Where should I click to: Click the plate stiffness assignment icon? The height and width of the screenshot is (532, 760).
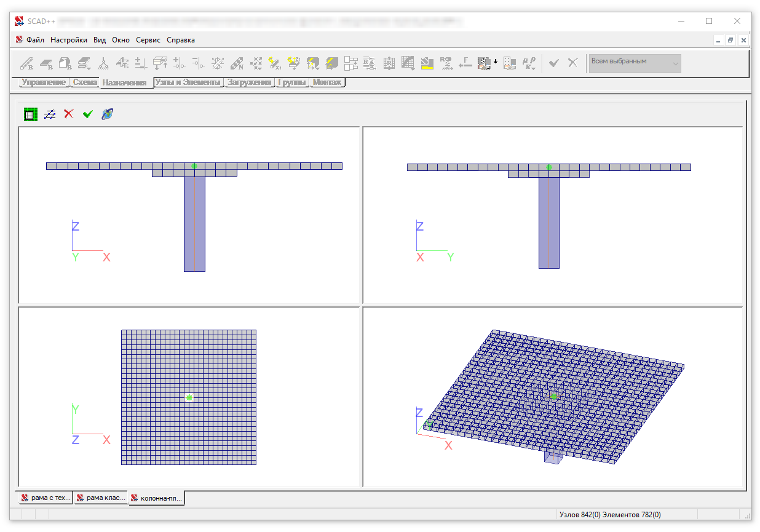point(46,63)
